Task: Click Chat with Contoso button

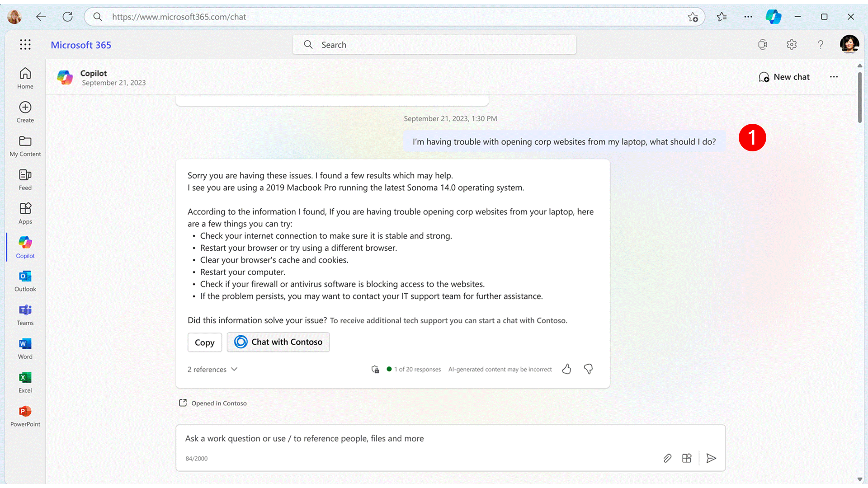Action: (278, 342)
